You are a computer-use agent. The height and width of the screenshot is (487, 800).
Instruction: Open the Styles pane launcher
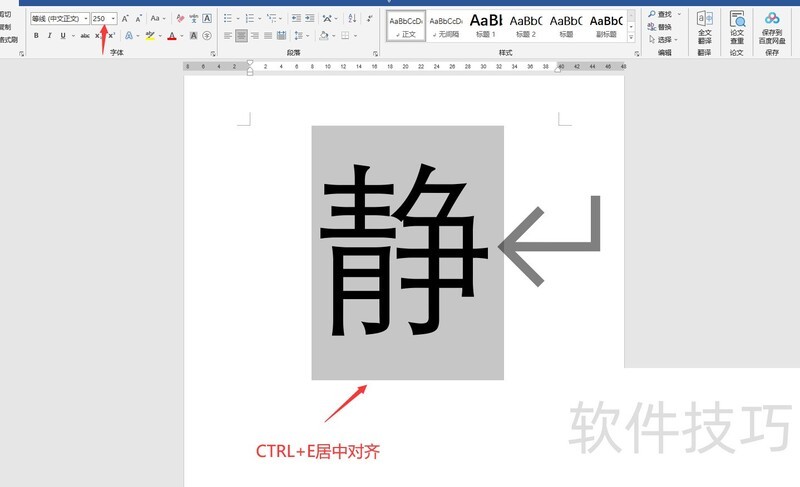pyautogui.click(x=637, y=53)
